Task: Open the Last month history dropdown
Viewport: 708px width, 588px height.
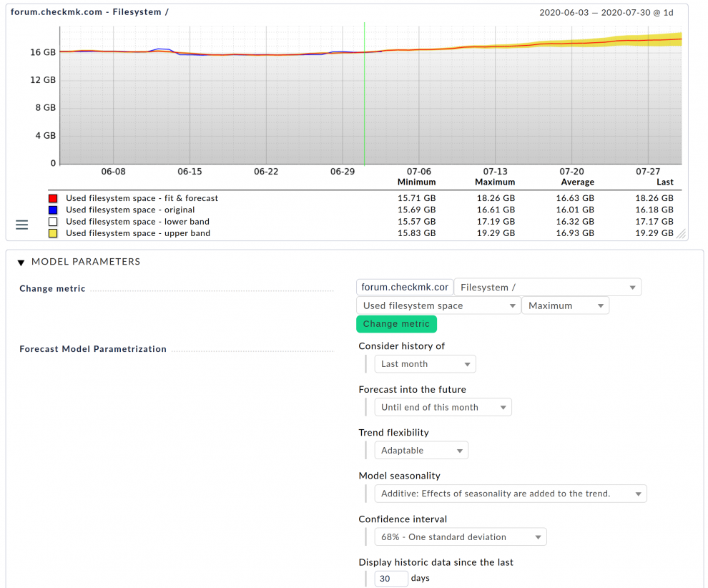Action: [425, 364]
